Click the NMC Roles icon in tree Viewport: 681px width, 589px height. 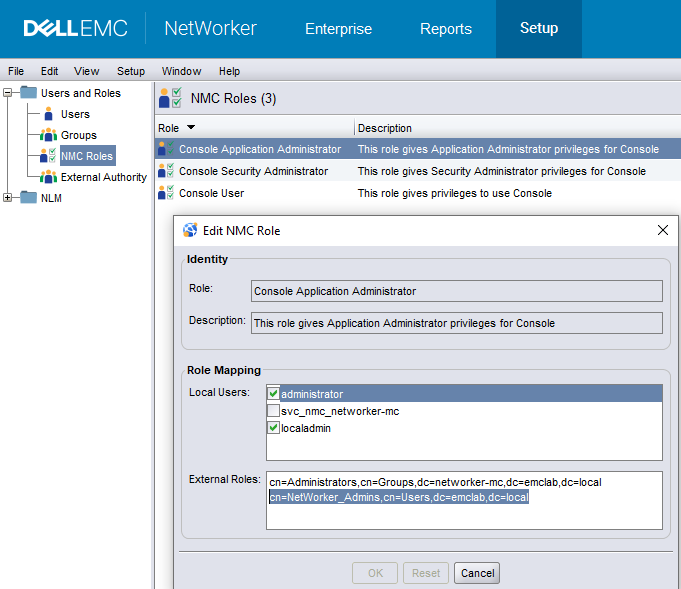[x=48, y=156]
